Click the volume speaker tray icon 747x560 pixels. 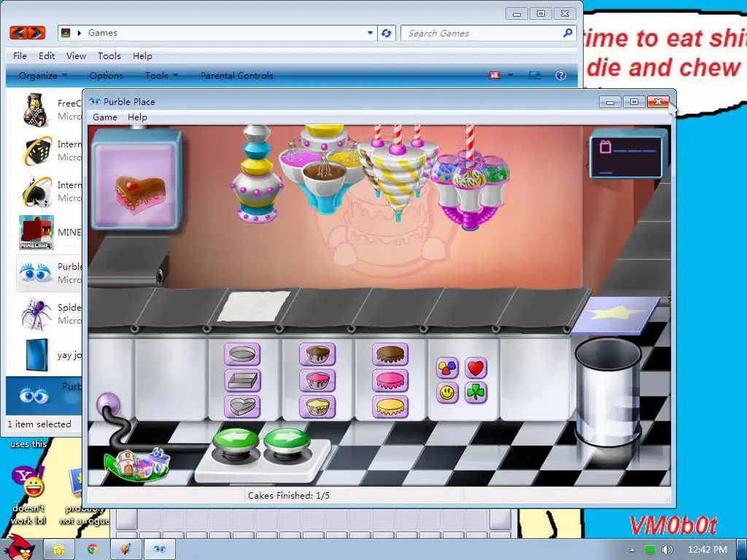[667, 550]
